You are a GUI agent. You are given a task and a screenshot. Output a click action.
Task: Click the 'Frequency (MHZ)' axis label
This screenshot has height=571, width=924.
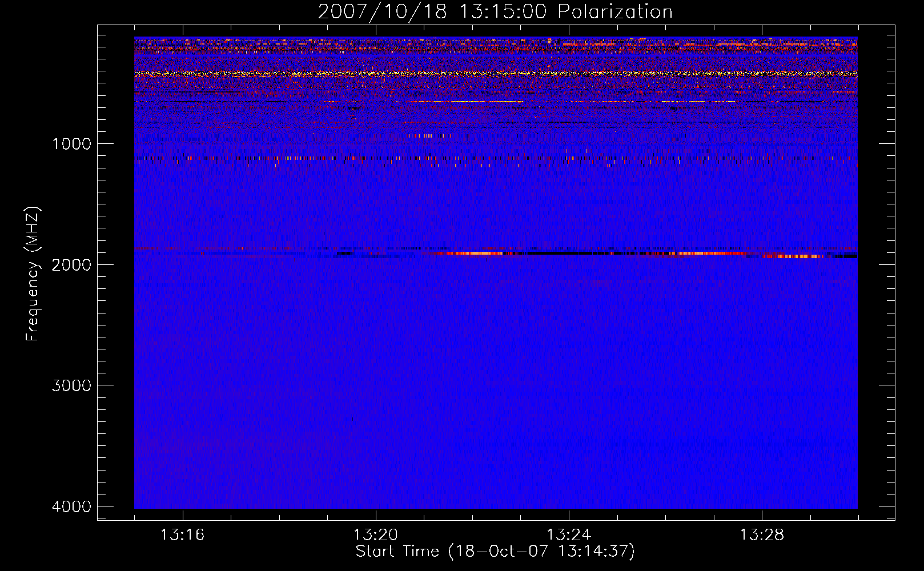[x=33, y=274]
